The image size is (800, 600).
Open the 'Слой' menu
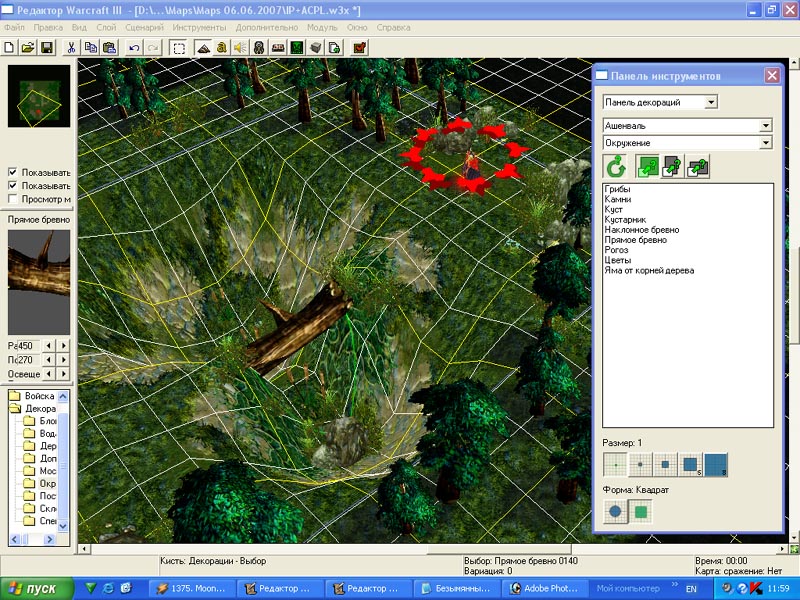click(x=106, y=28)
